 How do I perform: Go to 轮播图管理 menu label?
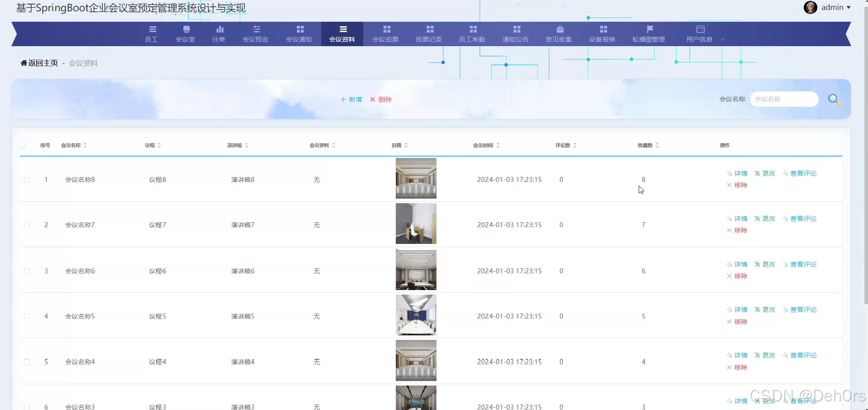pyautogui.click(x=649, y=39)
